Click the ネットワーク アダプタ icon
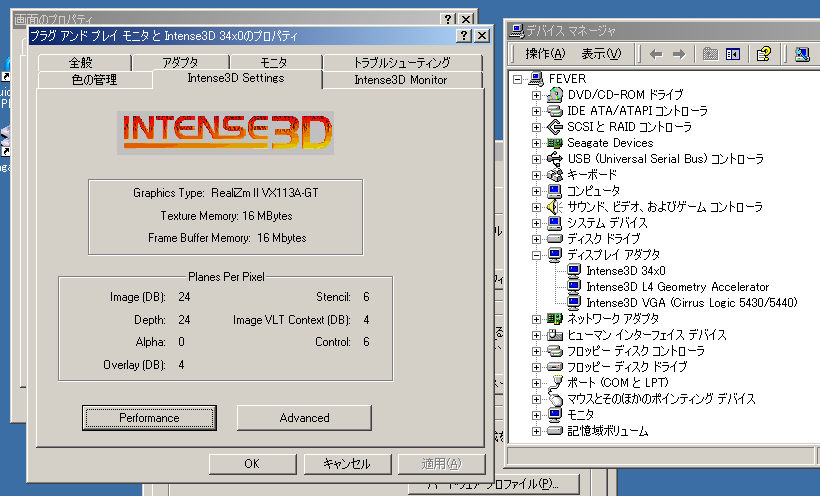The width and height of the screenshot is (820, 496). click(x=554, y=319)
